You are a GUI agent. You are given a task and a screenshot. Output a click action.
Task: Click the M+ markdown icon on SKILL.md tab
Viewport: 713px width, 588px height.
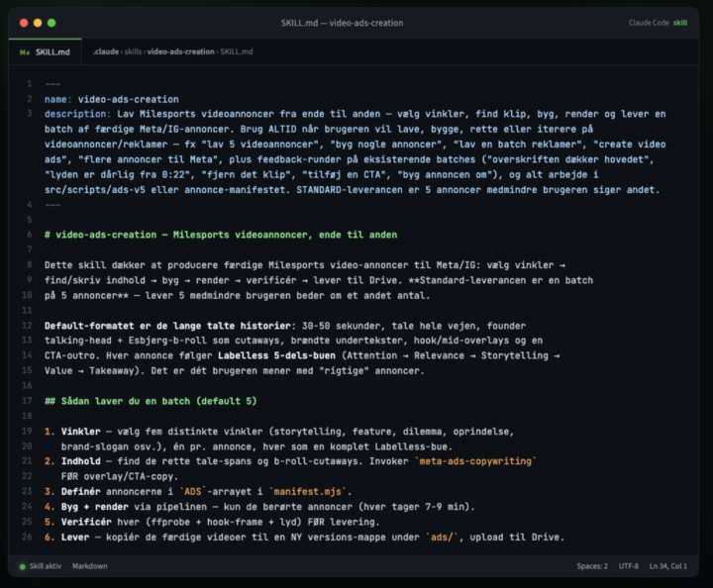(x=25, y=52)
